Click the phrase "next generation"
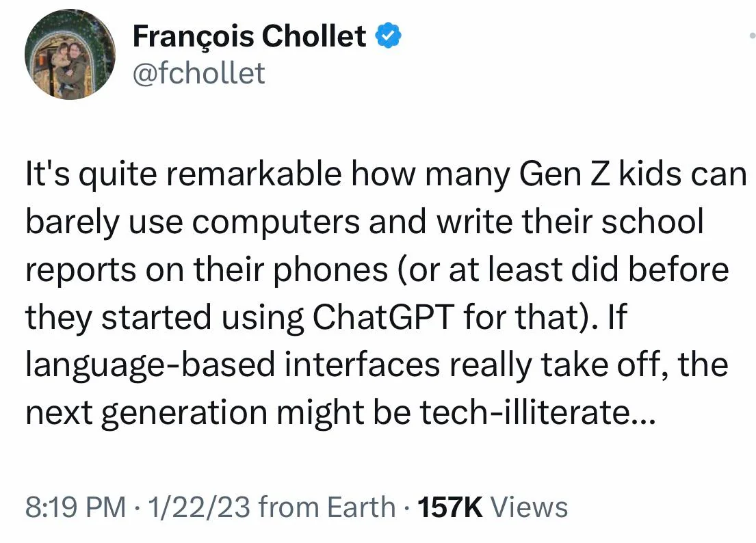The height and width of the screenshot is (543, 756). 146,414
